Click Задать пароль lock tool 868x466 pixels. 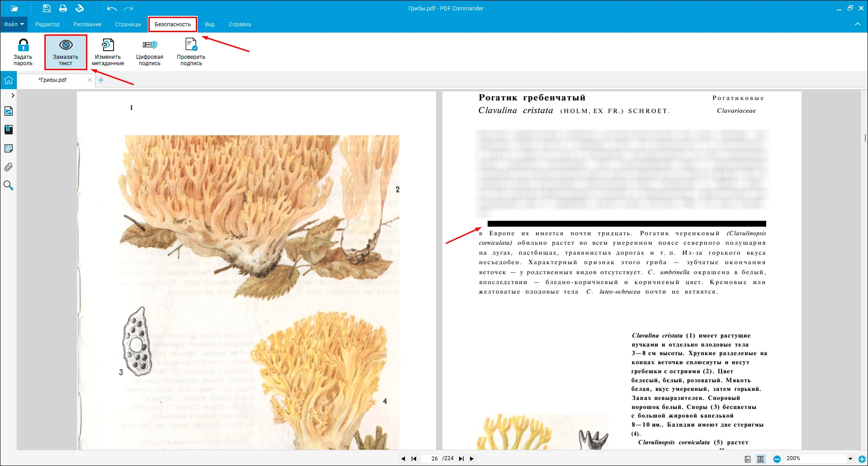click(x=23, y=52)
